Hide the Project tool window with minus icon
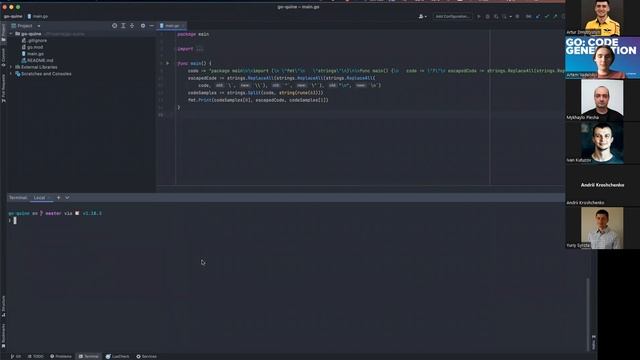The height and width of the screenshot is (360, 640). (151, 26)
